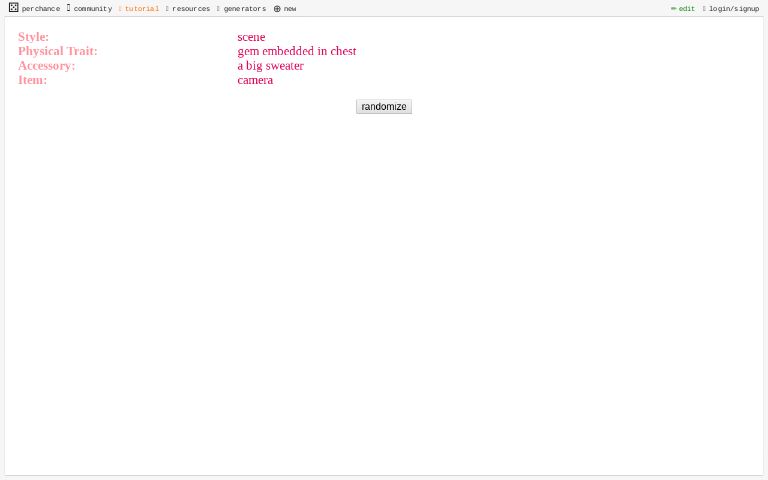This screenshot has width=768, height=480.
Task: Click the icon left of generators
Action: pos(218,9)
